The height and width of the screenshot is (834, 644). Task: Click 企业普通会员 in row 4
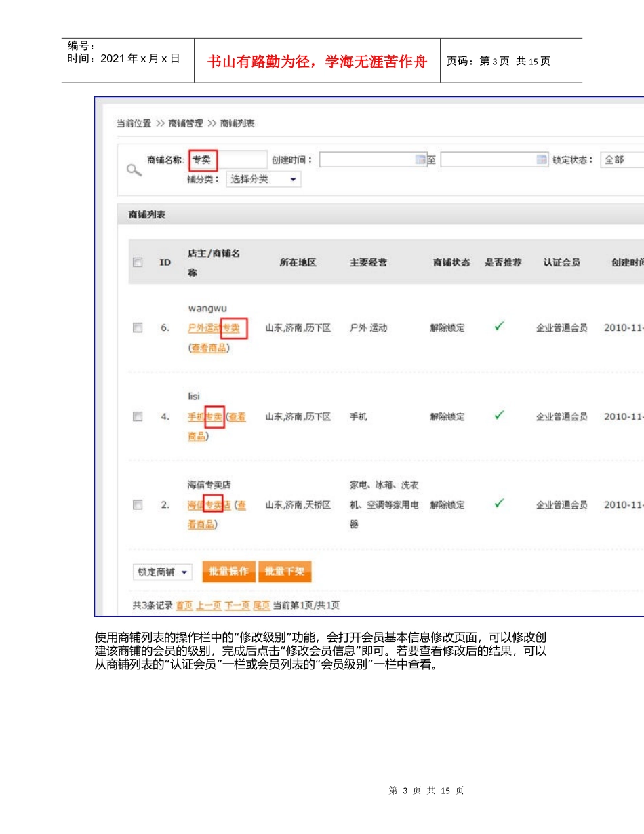[562, 417]
